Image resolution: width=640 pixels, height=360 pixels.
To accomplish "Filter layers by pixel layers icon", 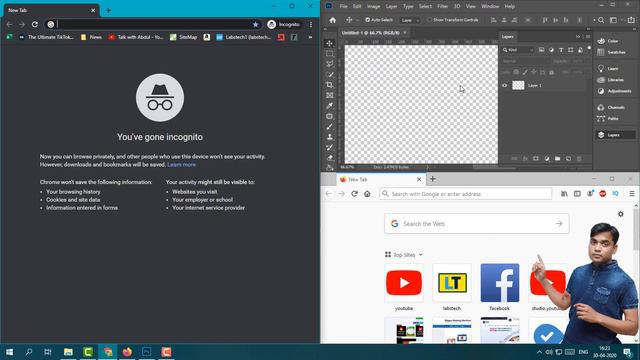I will click(541, 50).
